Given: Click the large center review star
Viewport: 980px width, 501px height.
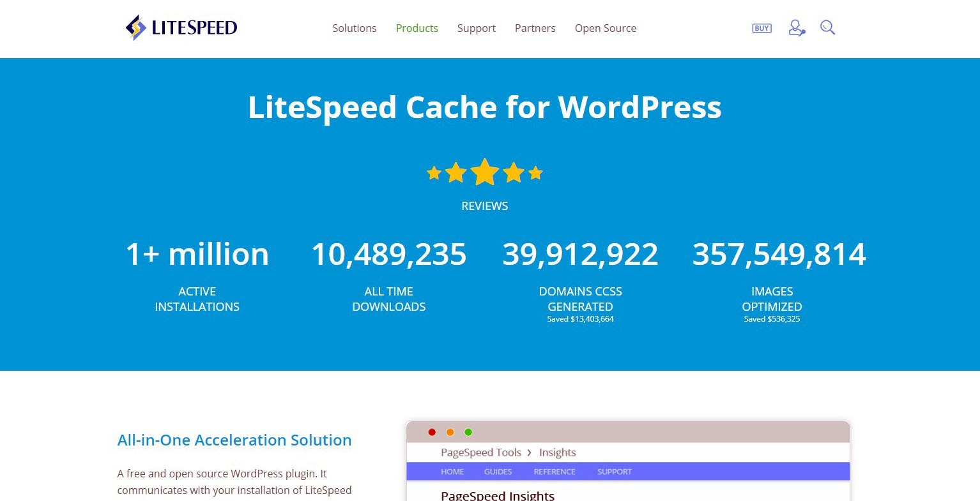Looking at the screenshot, I should (x=485, y=172).
